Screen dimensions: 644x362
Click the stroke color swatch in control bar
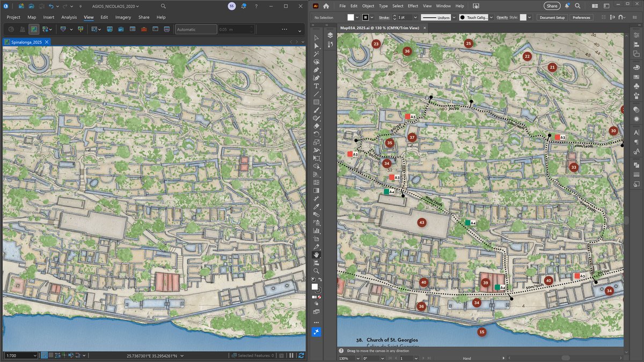[366, 18]
